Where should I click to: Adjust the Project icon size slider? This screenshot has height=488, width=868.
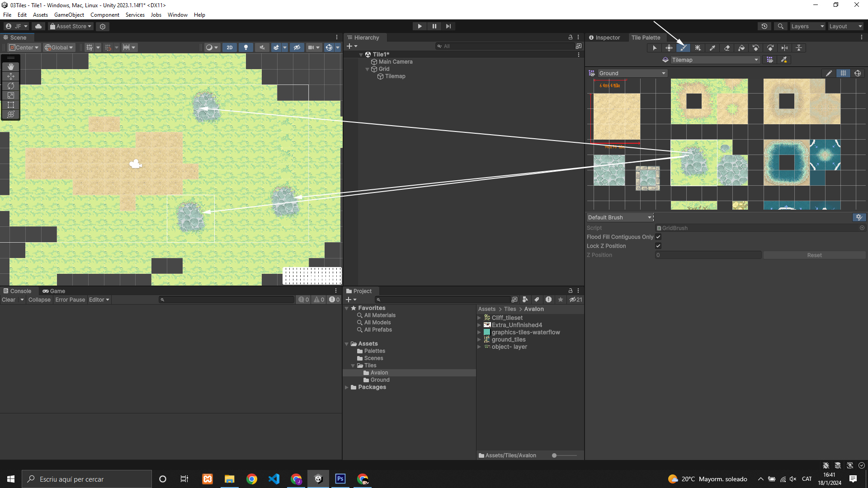coord(555,455)
